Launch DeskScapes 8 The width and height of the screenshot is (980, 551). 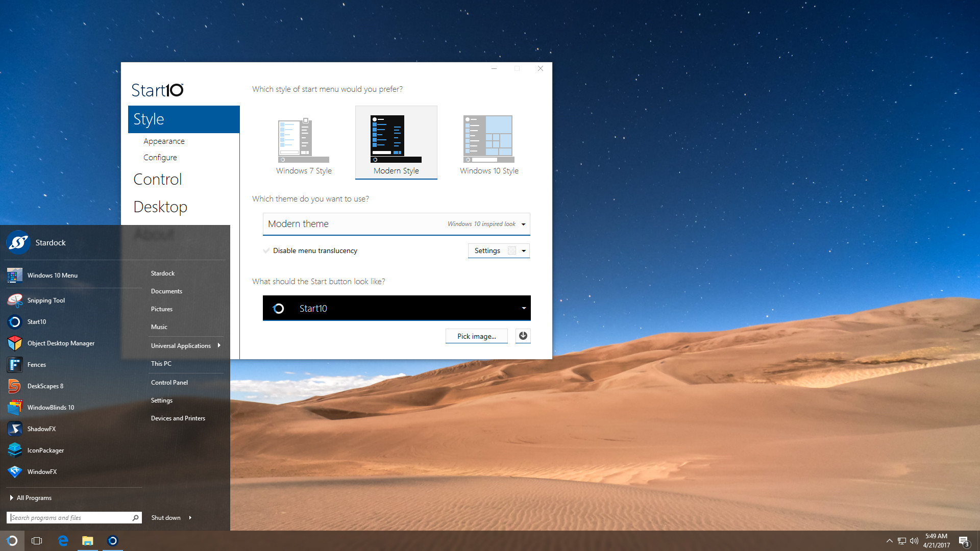pyautogui.click(x=45, y=386)
